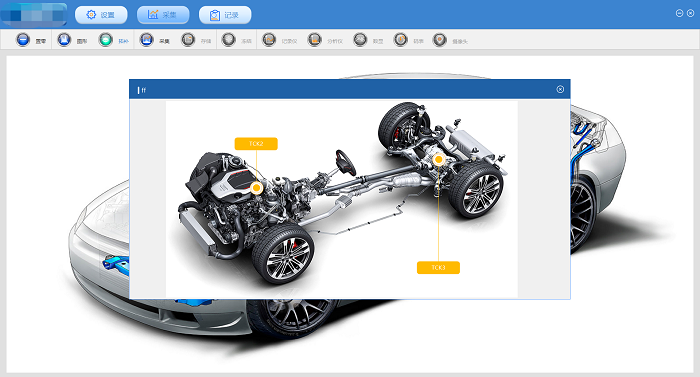This screenshot has width=700, height=377.
Task: Click the TCK3 label button
Action: (x=438, y=268)
